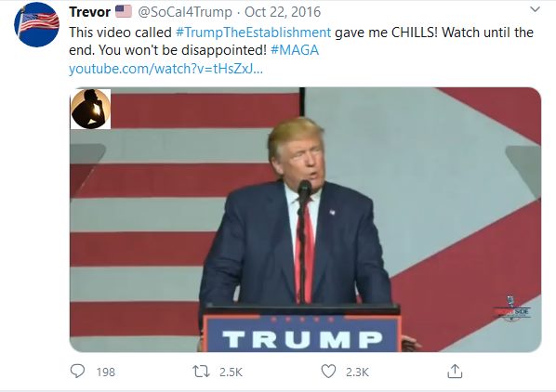Open the Oct 22, 2016 timestamp
556x392 pixels.
(x=283, y=12)
